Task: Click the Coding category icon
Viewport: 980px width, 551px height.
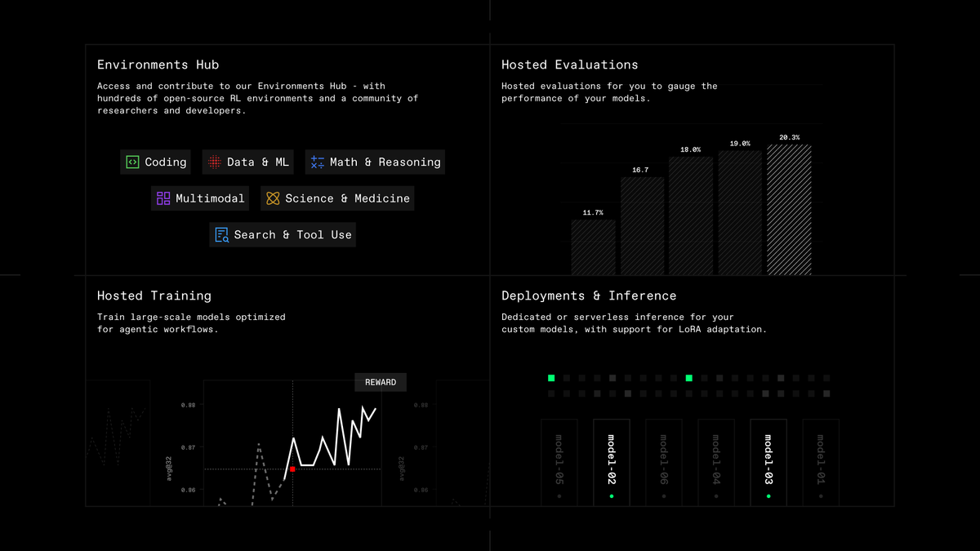Action: [x=132, y=162]
